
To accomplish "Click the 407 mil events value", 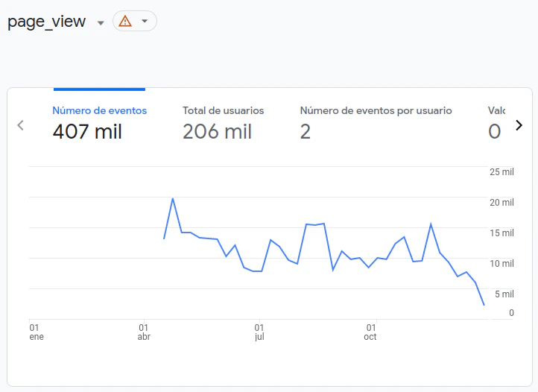I will click(87, 132).
